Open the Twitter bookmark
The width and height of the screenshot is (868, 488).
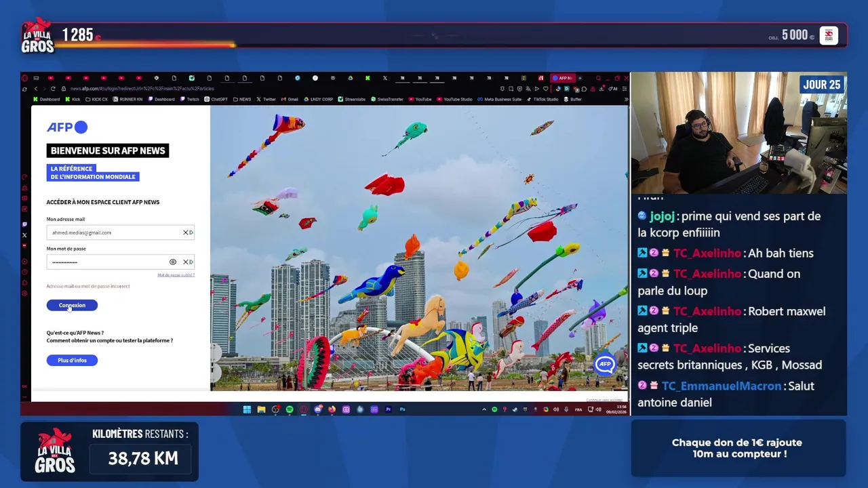tap(266, 99)
